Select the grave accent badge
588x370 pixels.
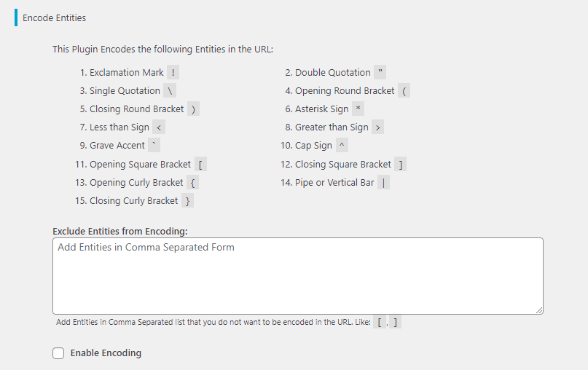(154, 145)
